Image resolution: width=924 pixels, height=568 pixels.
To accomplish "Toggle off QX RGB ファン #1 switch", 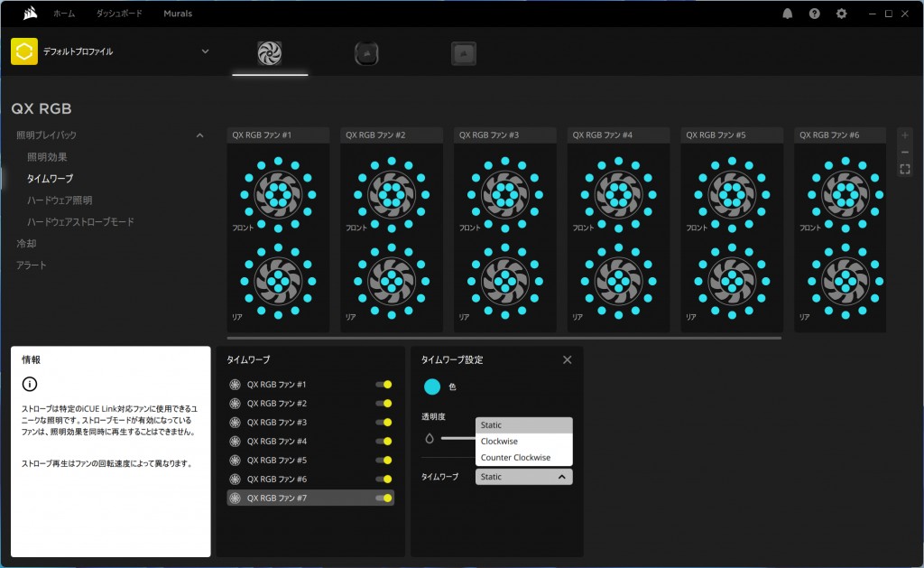I will pyautogui.click(x=384, y=385).
